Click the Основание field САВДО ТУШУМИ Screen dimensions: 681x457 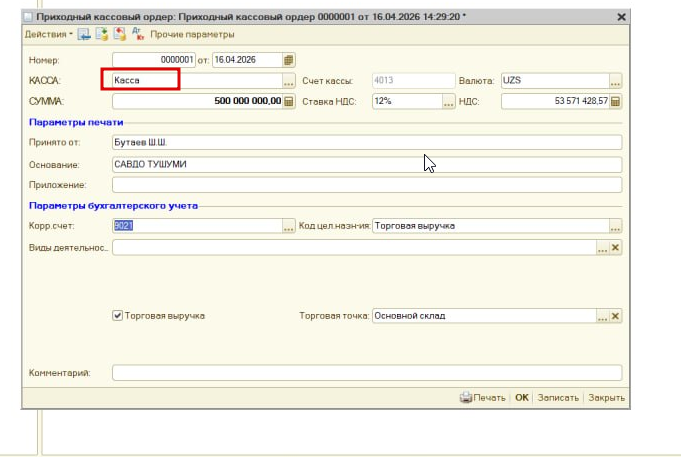click(x=367, y=165)
